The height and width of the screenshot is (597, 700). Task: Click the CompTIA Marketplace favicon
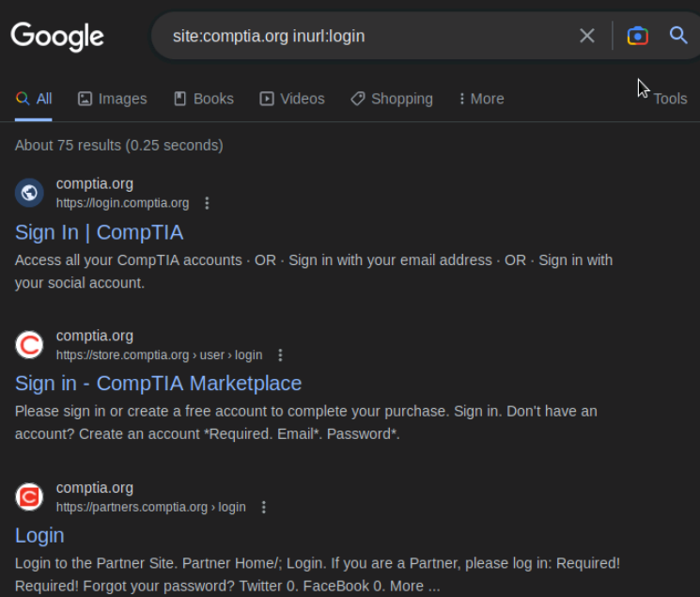point(29,345)
